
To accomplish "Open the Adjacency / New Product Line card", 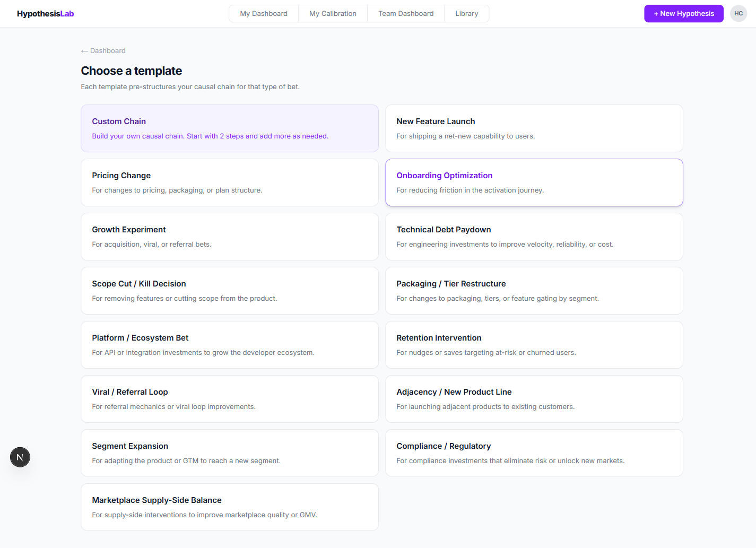I will (534, 399).
